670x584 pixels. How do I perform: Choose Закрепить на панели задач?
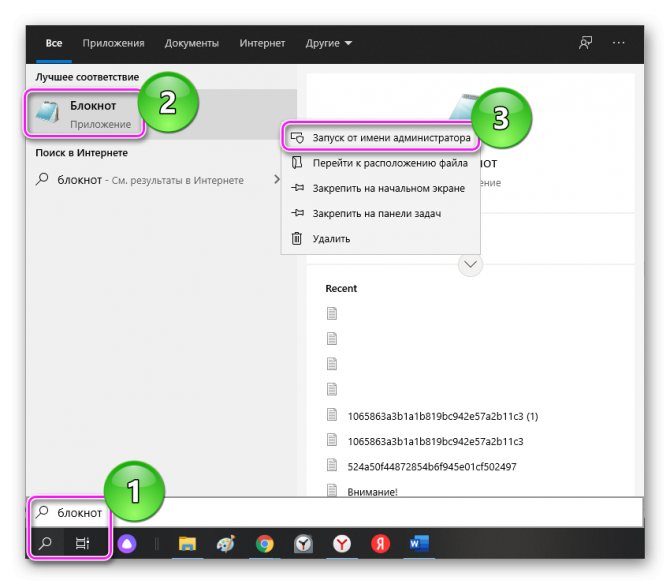pyautogui.click(x=380, y=213)
